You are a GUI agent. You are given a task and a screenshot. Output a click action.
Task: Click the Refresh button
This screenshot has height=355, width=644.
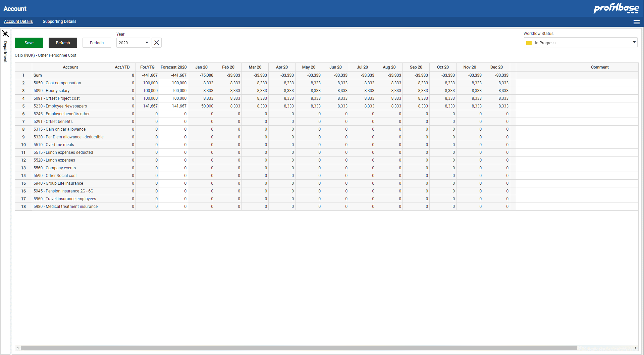point(63,43)
